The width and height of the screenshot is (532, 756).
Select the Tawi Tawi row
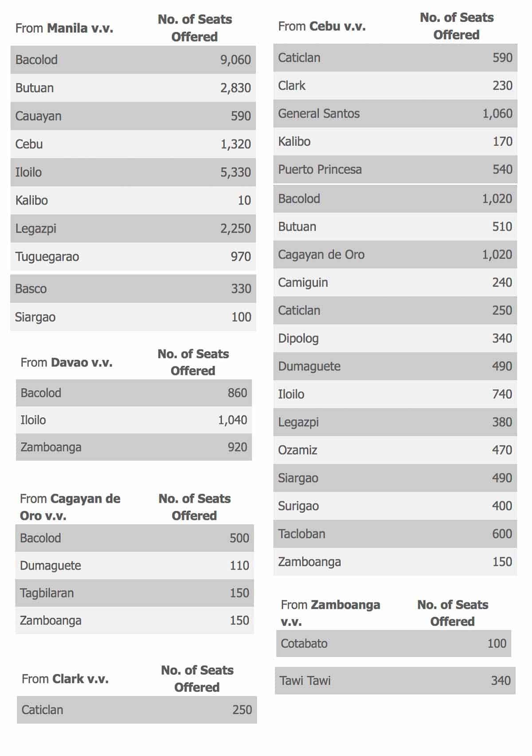coord(395,681)
